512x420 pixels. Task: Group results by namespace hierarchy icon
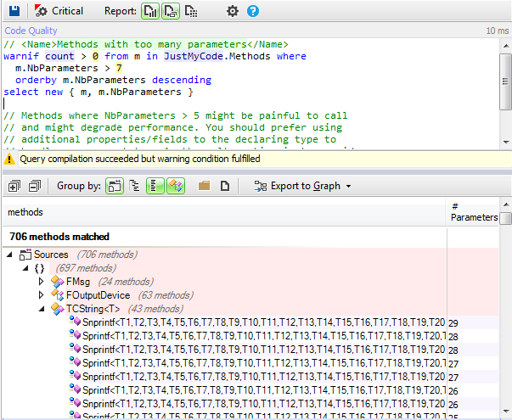pyautogui.click(x=135, y=186)
